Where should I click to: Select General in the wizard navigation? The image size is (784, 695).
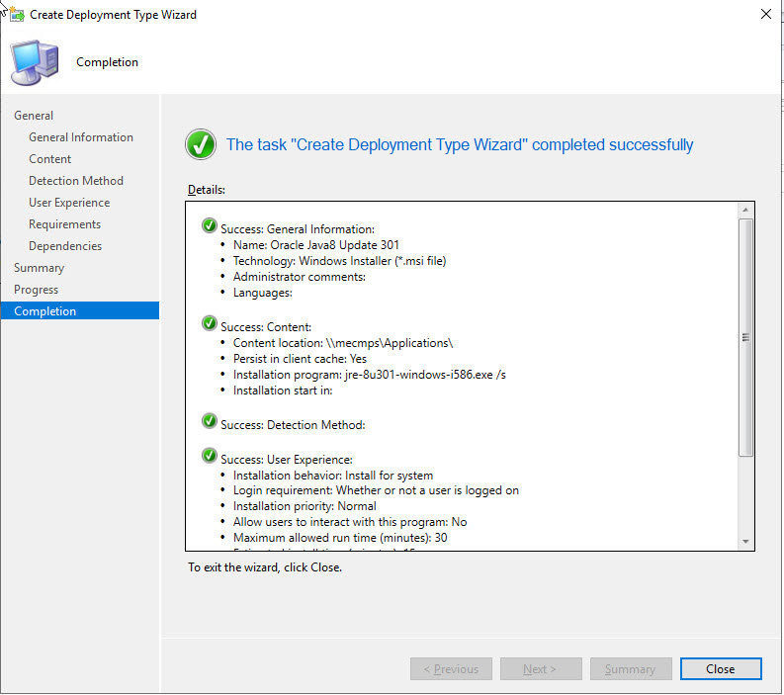coord(34,116)
